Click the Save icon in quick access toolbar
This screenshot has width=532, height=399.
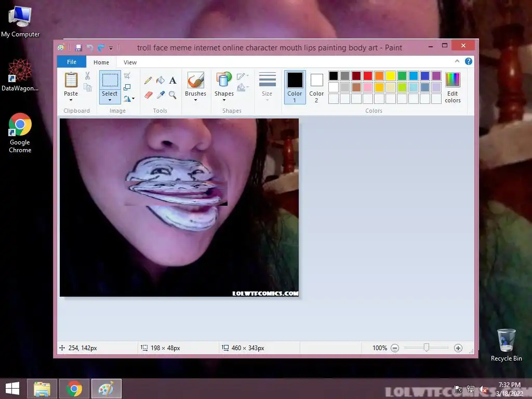tap(79, 48)
